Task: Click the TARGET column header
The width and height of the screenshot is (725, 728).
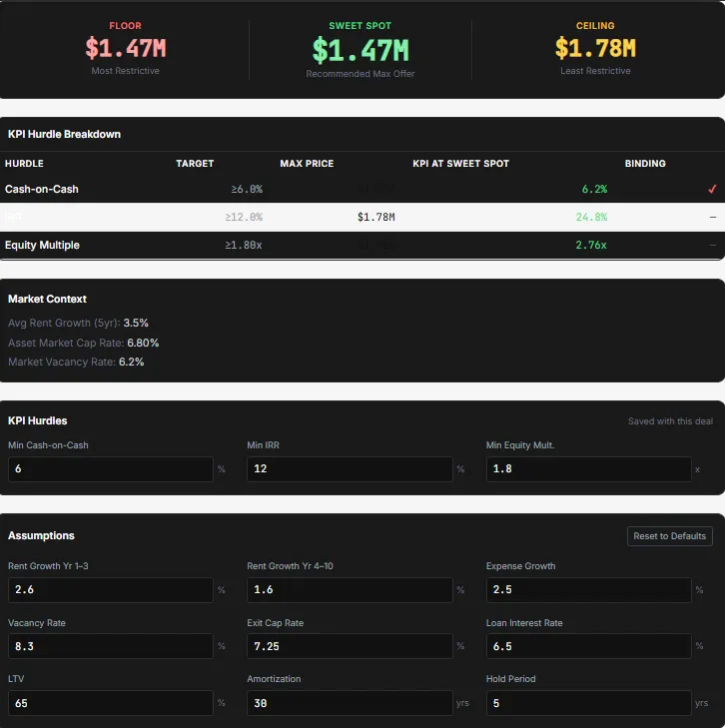Action: (x=195, y=164)
